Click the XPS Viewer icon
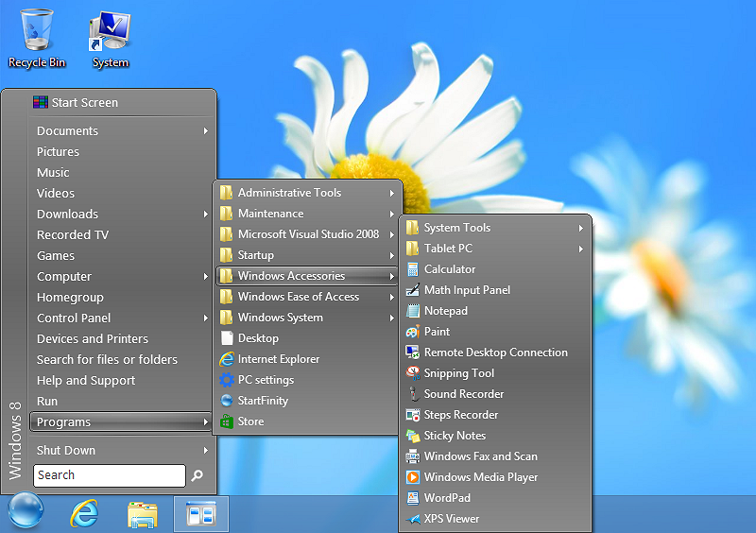The width and height of the screenshot is (756, 533). [x=413, y=519]
